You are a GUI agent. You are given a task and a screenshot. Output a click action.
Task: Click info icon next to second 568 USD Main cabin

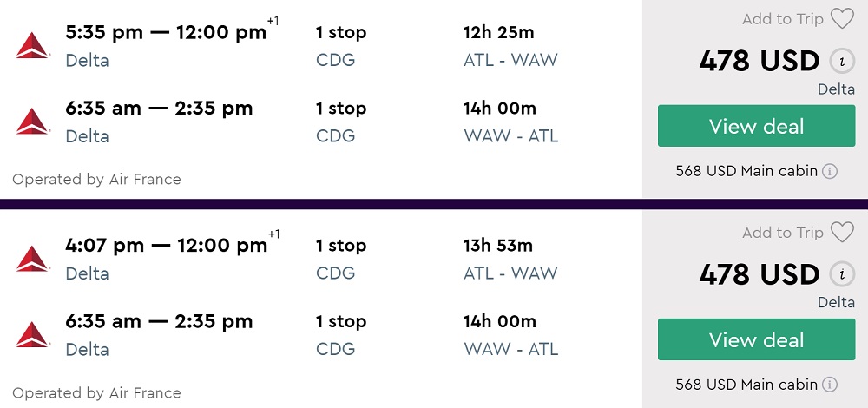[x=830, y=385]
